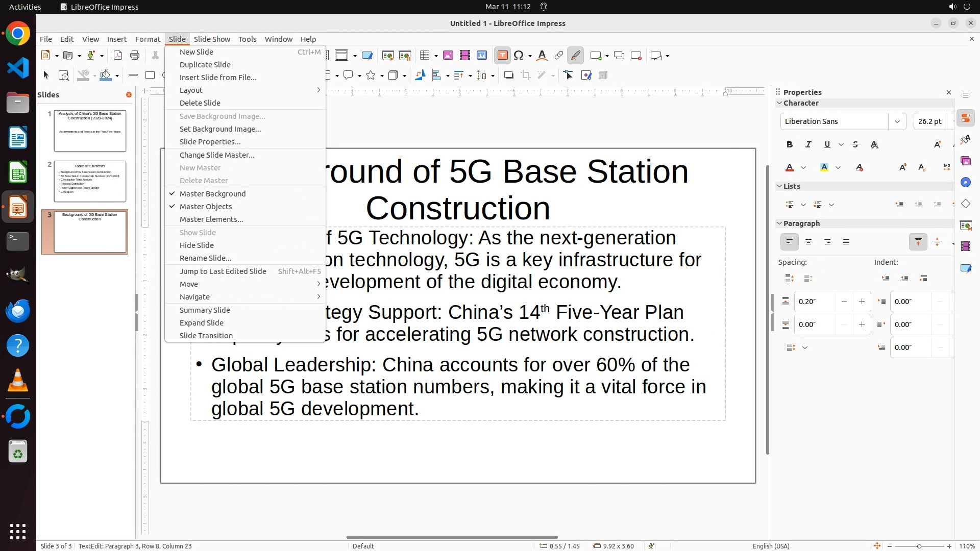Click the Strikethrough icon in Character panel
The width and height of the screenshot is (980, 551).
(x=855, y=145)
